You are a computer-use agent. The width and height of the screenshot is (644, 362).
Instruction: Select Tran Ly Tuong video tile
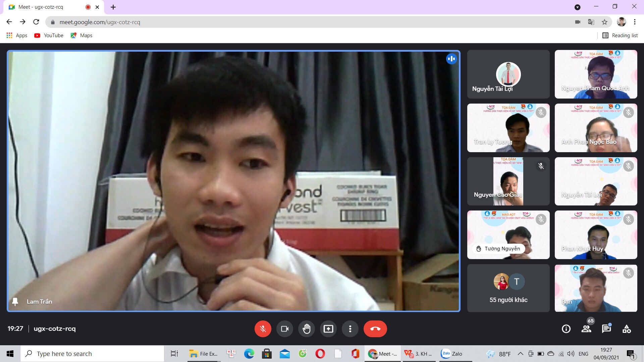click(x=508, y=128)
